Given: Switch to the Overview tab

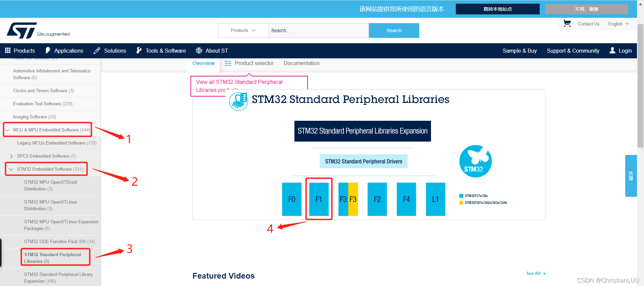Looking at the screenshot, I should [204, 63].
